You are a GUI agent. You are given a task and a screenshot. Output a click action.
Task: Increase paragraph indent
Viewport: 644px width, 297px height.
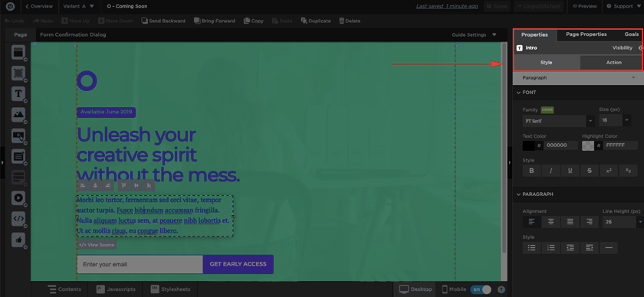pos(590,248)
